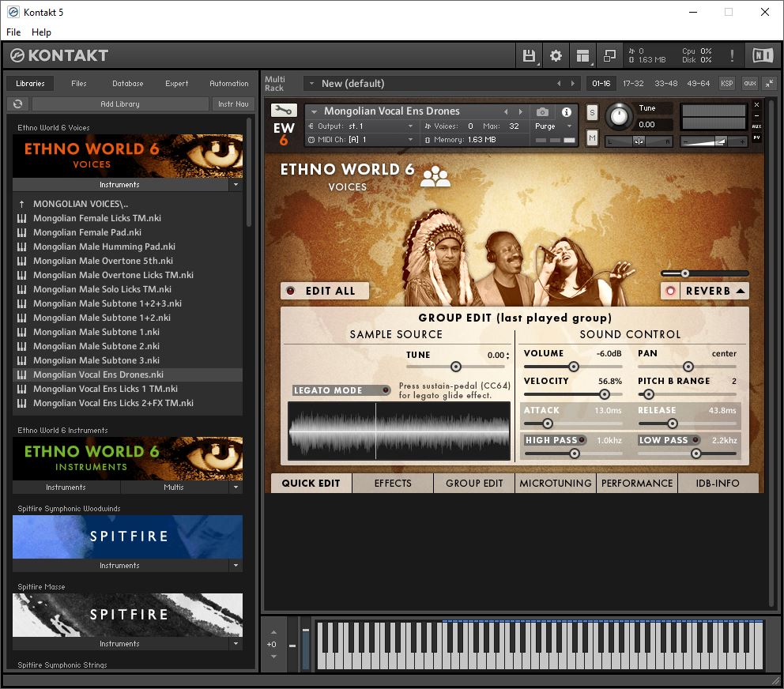The height and width of the screenshot is (689, 784).
Task: Open the GROUP EDIT tab
Action: (474, 483)
